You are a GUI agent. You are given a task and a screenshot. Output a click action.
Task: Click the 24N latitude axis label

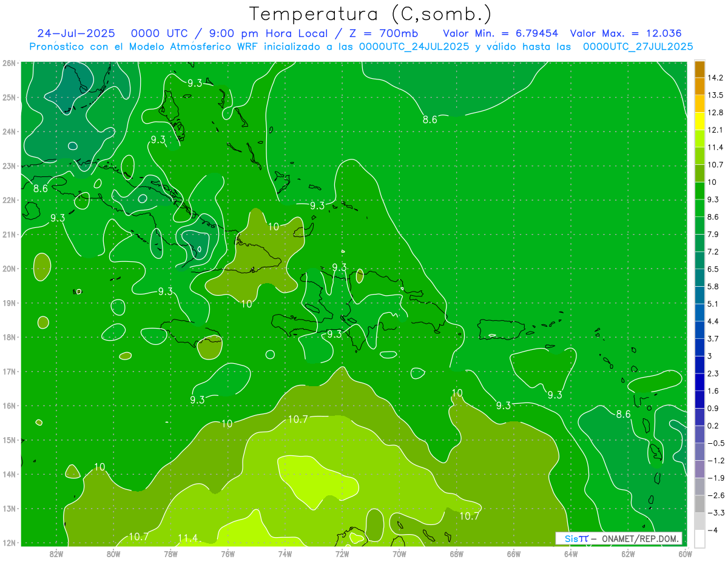pos(8,132)
